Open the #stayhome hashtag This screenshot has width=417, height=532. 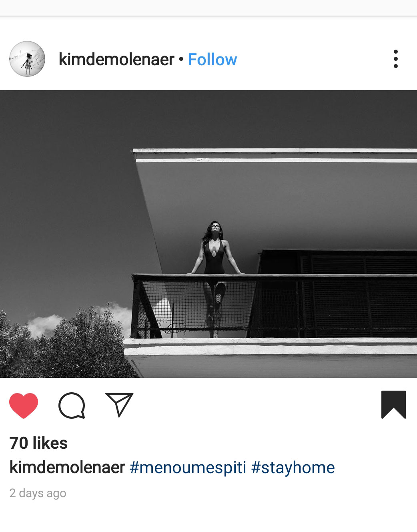(293, 468)
